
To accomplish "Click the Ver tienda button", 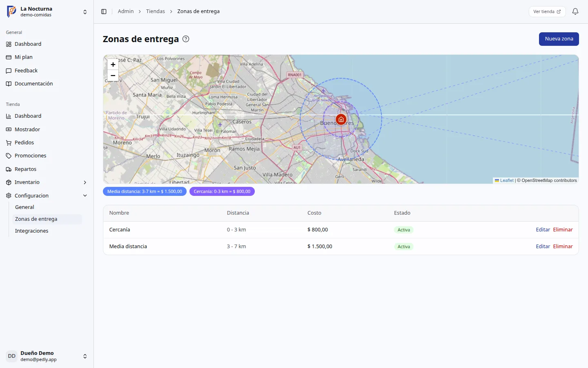I will tap(547, 11).
